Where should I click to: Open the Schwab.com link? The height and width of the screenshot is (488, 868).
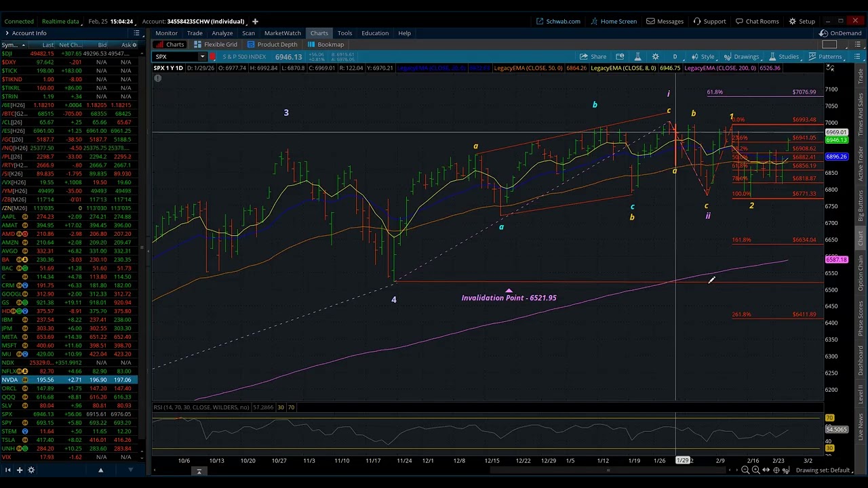(557, 21)
